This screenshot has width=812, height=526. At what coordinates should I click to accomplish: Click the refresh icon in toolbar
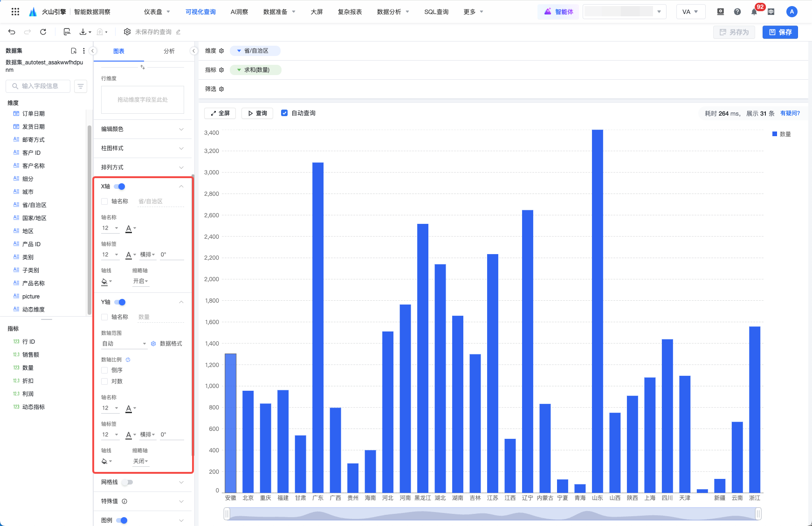43,32
